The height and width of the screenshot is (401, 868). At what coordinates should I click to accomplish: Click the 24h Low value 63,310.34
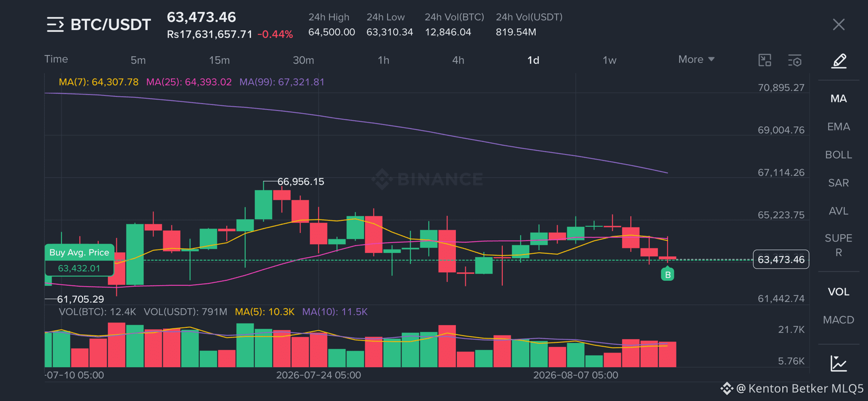pyautogui.click(x=390, y=32)
